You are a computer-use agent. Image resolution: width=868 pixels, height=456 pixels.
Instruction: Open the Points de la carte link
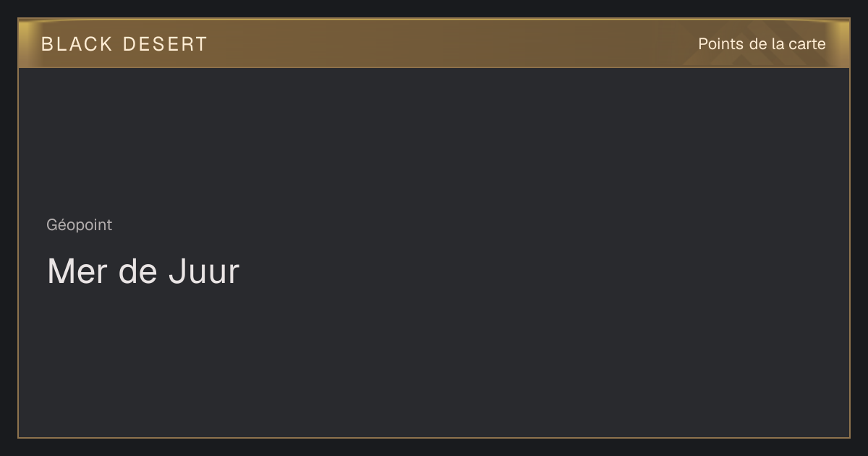coord(762,44)
